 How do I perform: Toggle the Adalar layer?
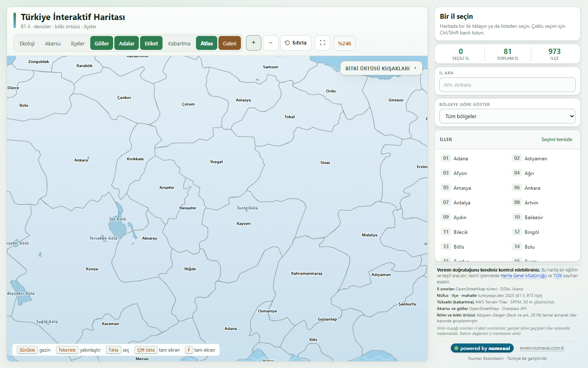point(127,43)
